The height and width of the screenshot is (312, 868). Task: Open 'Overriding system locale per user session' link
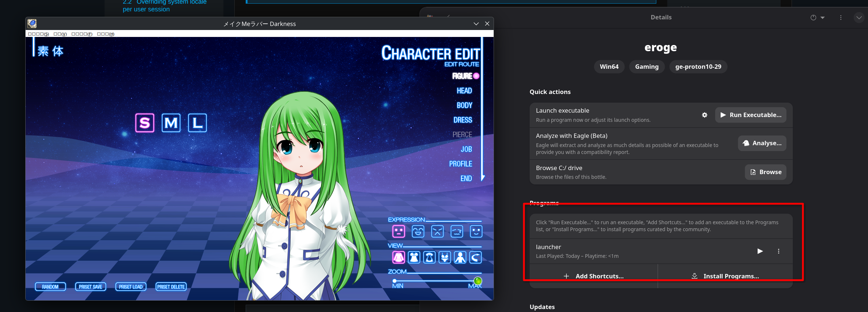[165, 5]
